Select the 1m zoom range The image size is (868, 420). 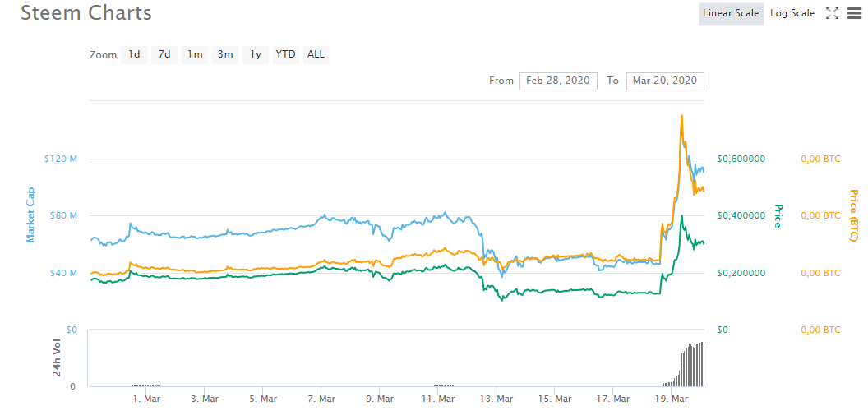(195, 54)
